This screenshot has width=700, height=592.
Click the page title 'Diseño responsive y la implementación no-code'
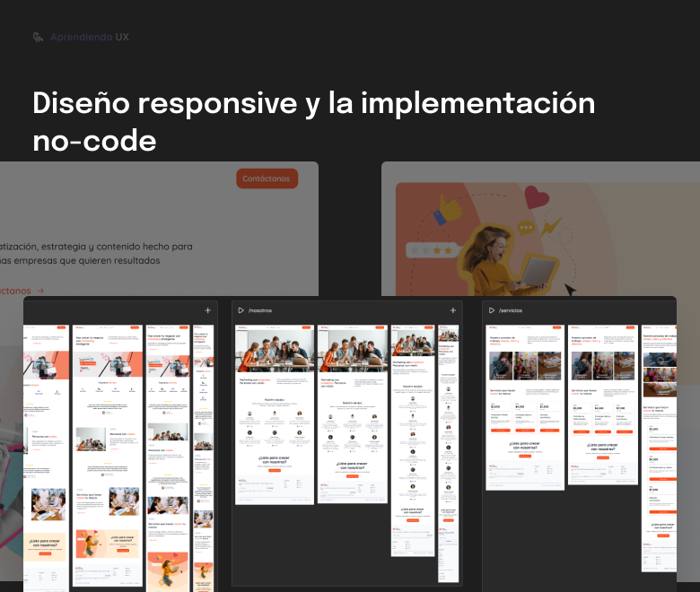[313, 121]
